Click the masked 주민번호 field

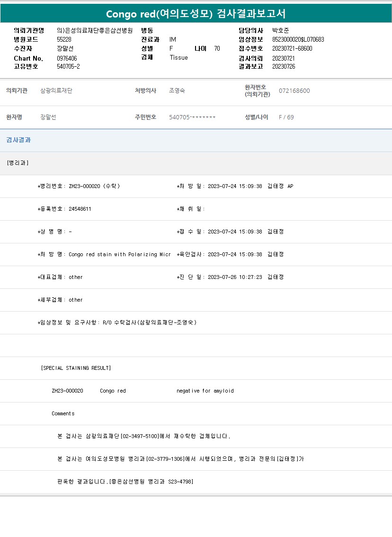tap(192, 117)
